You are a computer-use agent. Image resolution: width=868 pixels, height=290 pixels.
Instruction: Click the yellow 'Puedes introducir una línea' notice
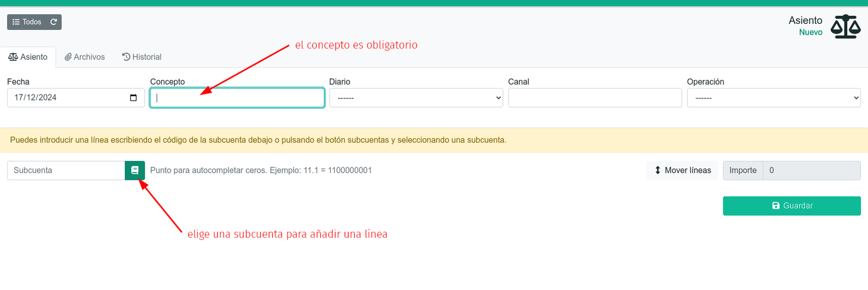click(434, 140)
